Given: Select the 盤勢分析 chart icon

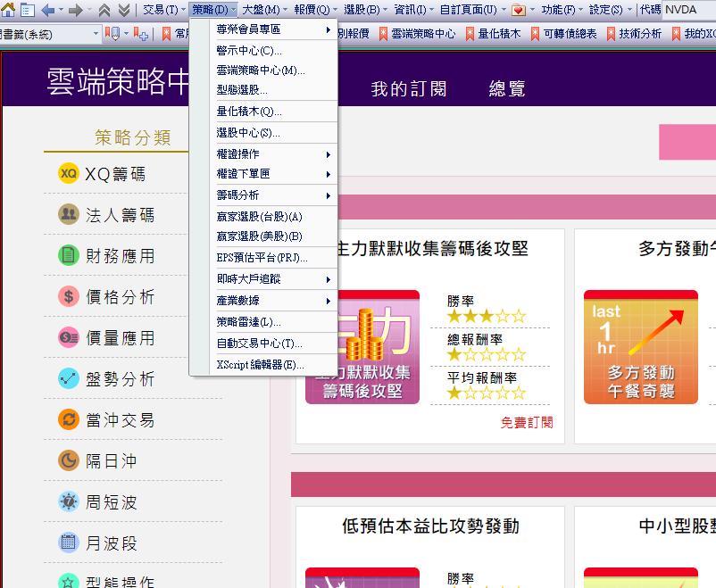Looking at the screenshot, I should pyautogui.click(x=69, y=379).
